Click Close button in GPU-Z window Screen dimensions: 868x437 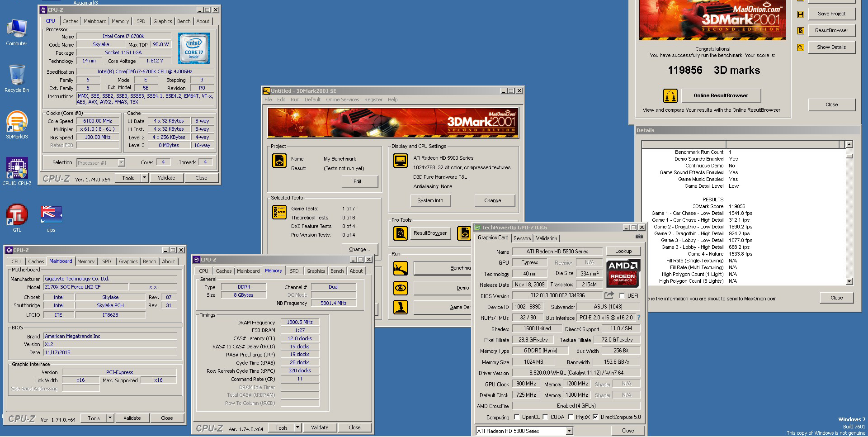coord(627,431)
